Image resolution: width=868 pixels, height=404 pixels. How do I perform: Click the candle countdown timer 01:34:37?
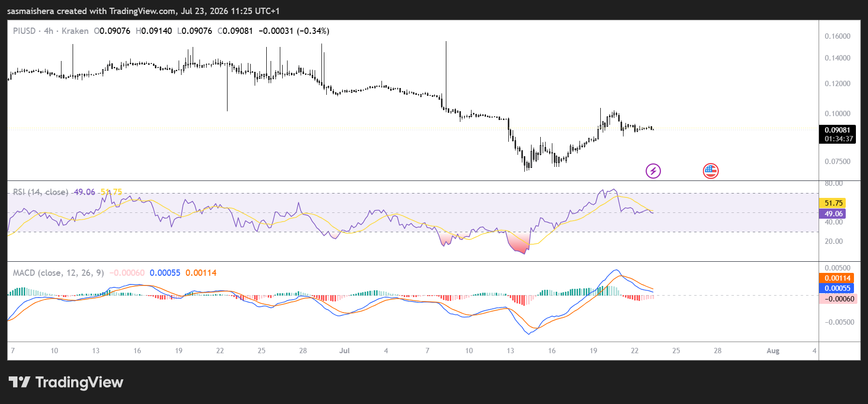(x=839, y=139)
